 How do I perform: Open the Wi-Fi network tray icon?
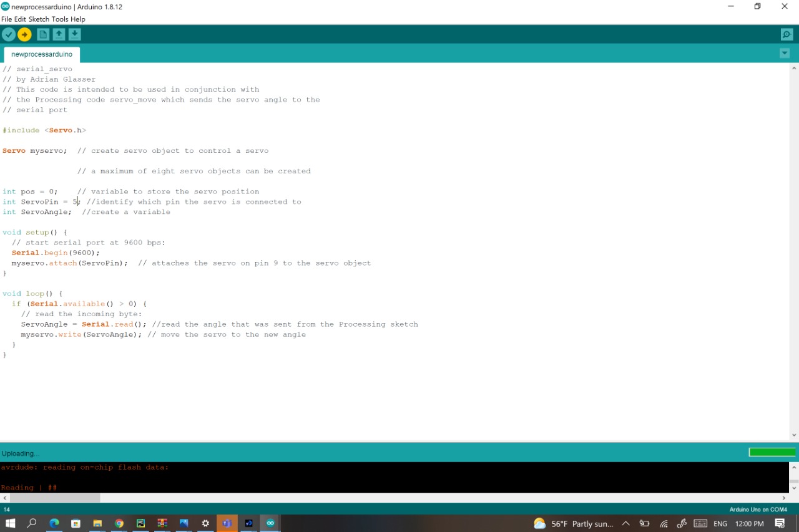[664, 524]
